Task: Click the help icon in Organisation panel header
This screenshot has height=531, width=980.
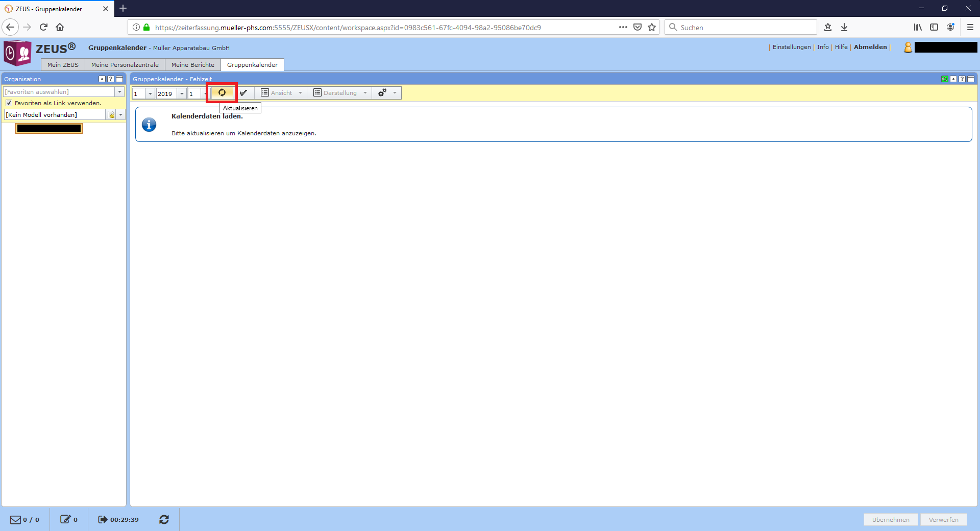Action: [x=111, y=79]
